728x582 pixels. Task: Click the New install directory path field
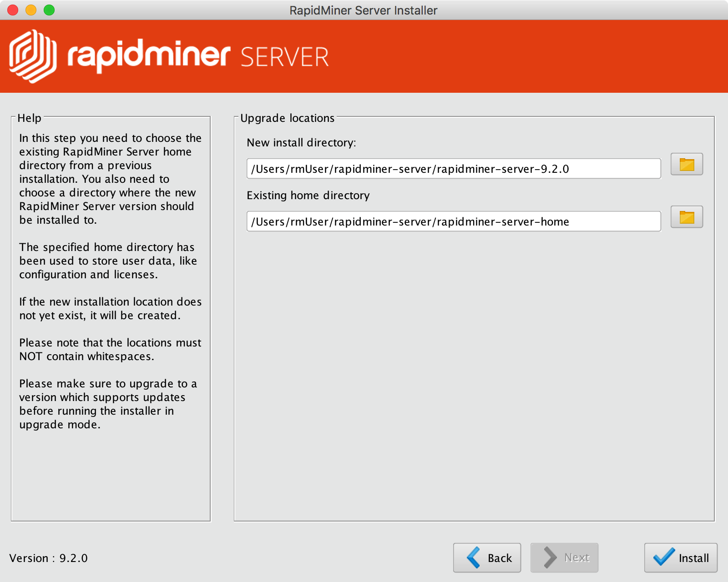[x=453, y=169]
